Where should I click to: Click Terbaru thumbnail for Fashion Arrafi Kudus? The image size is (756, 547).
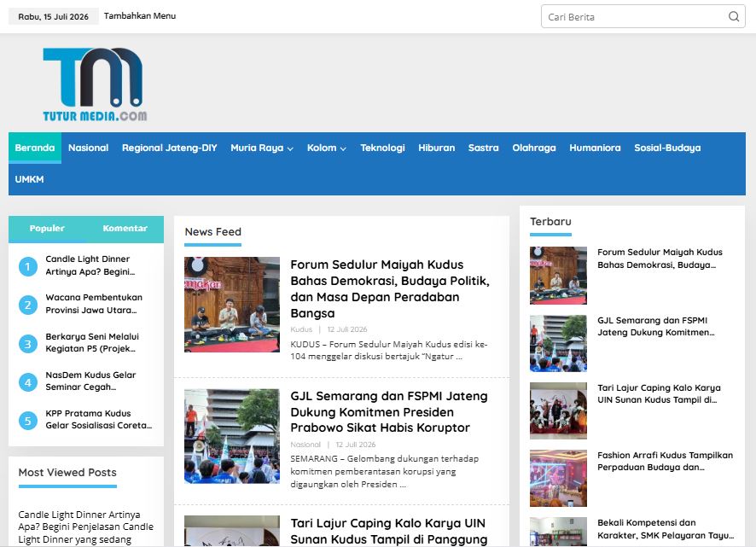click(x=558, y=479)
